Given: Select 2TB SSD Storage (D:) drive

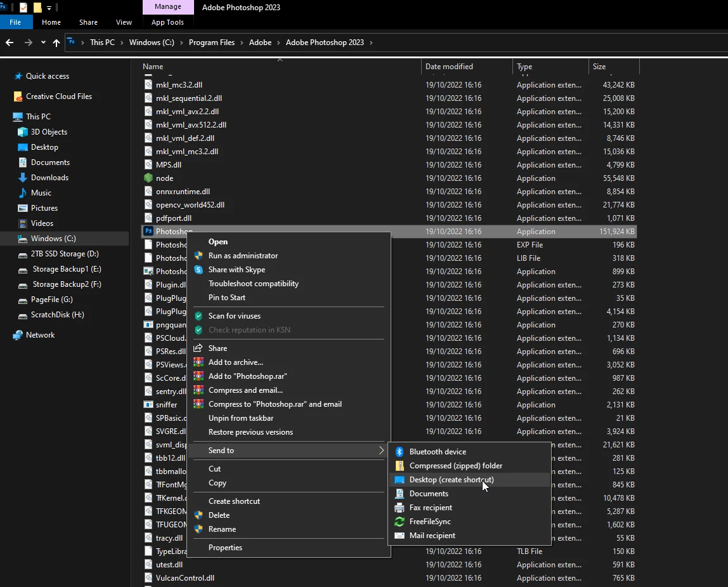Looking at the screenshot, I should coord(64,254).
